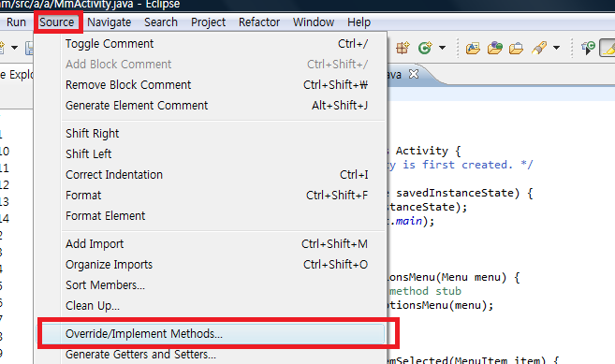Open the Help menu
Viewport: 615px width, 364px height.
point(359,22)
